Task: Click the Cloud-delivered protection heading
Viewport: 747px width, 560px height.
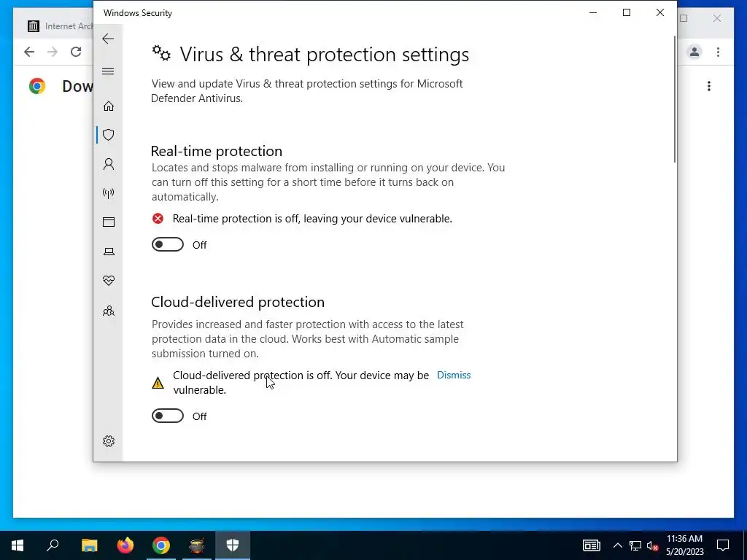Action: (238, 302)
